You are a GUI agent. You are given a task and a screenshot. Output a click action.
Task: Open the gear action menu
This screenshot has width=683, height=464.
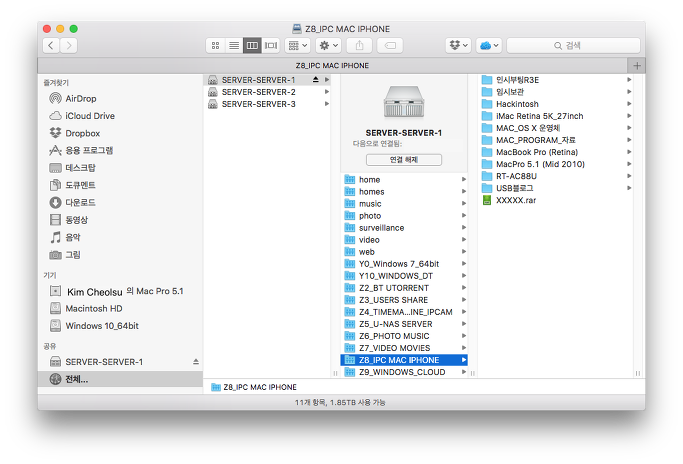[329, 45]
